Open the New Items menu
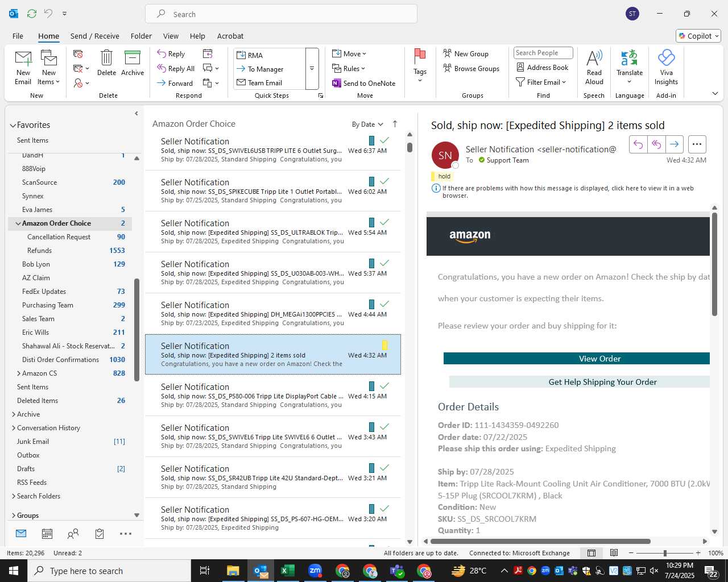 coord(49,68)
